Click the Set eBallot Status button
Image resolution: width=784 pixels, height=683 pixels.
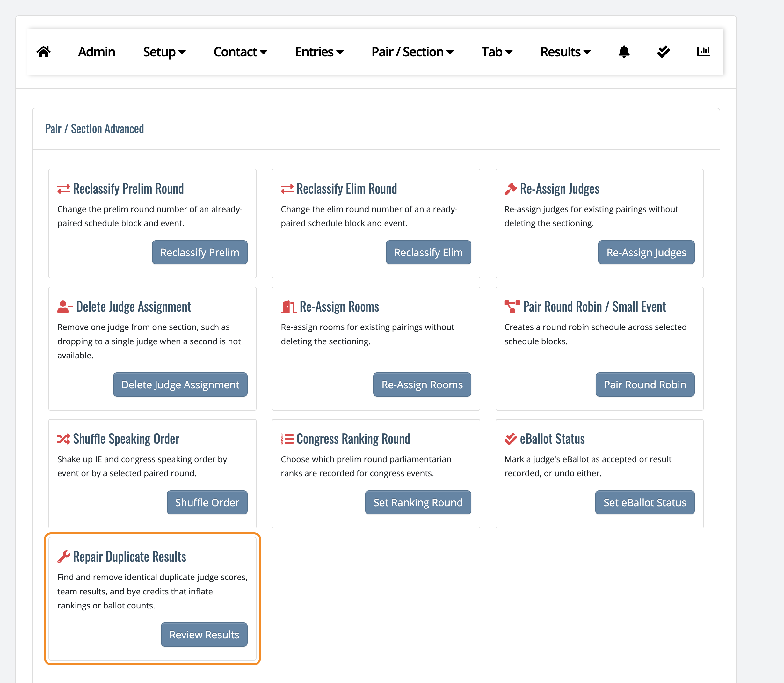click(645, 502)
